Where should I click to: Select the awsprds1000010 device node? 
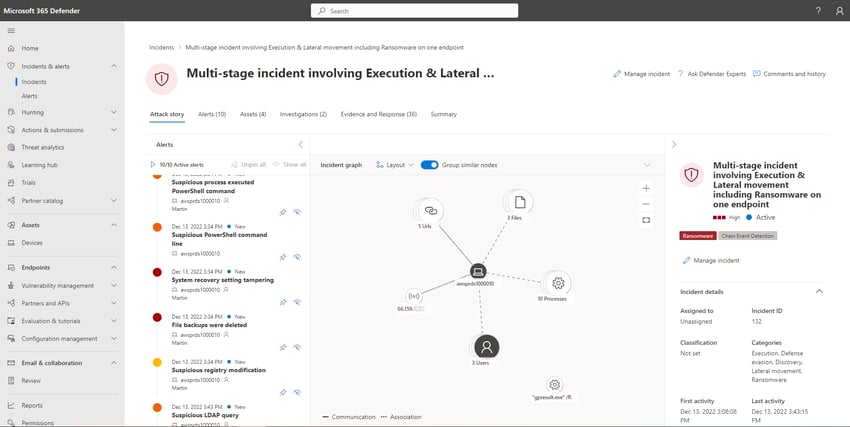click(478, 271)
